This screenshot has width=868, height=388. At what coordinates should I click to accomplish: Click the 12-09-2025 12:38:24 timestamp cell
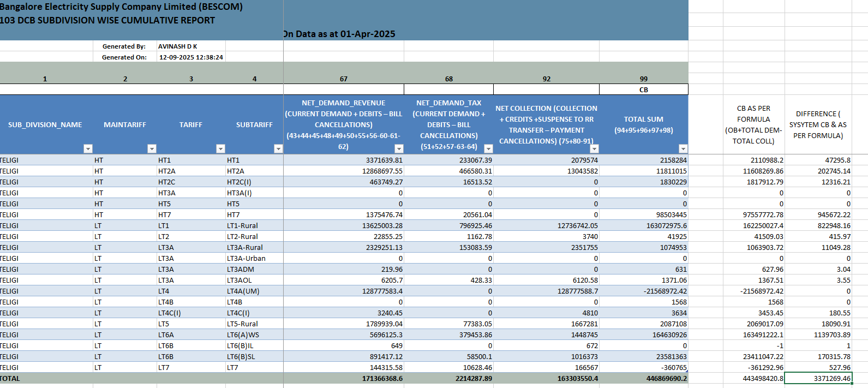[191, 57]
